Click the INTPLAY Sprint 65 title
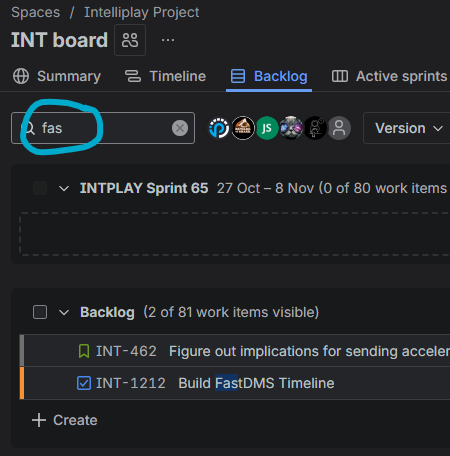The width and height of the screenshot is (450, 456). [144, 188]
